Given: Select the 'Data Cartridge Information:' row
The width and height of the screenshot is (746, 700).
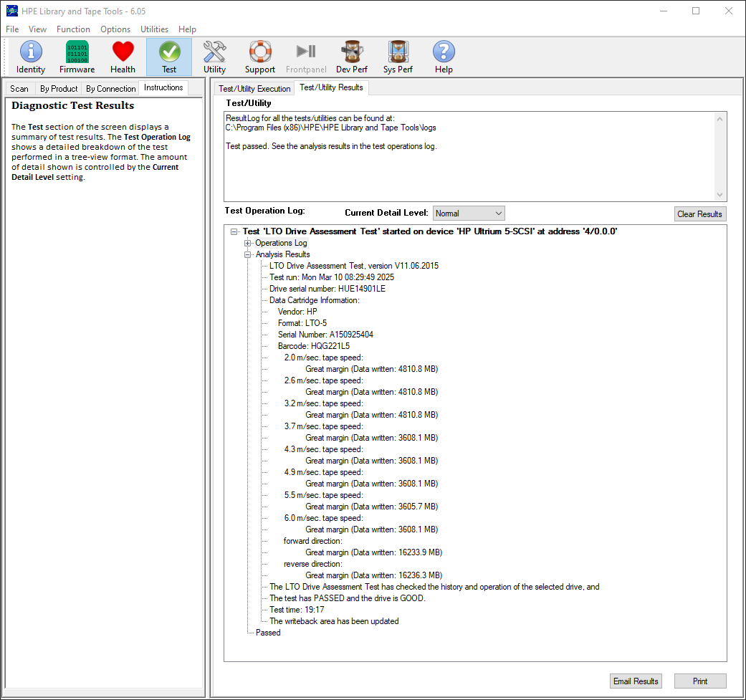Looking at the screenshot, I should 315,300.
